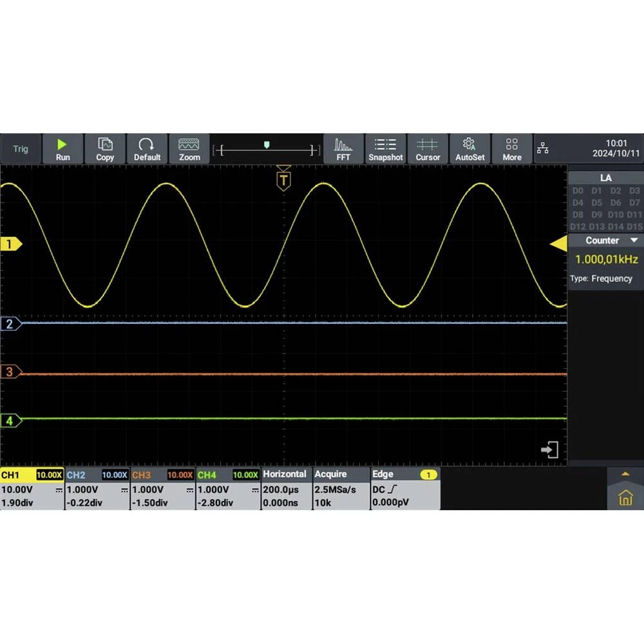Screen dimensions: 644x644
Task: Open the More apps menu
Action: tap(512, 149)
